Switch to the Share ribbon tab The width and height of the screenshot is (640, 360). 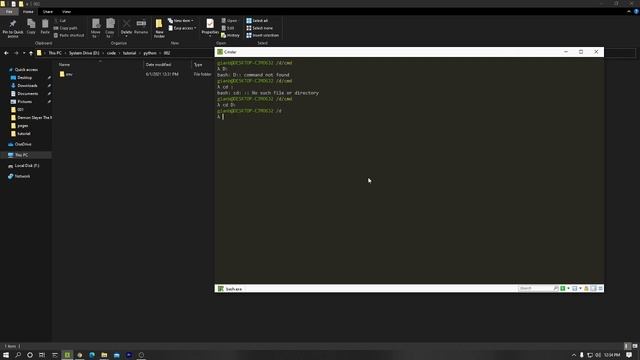[x=48, y=12]
